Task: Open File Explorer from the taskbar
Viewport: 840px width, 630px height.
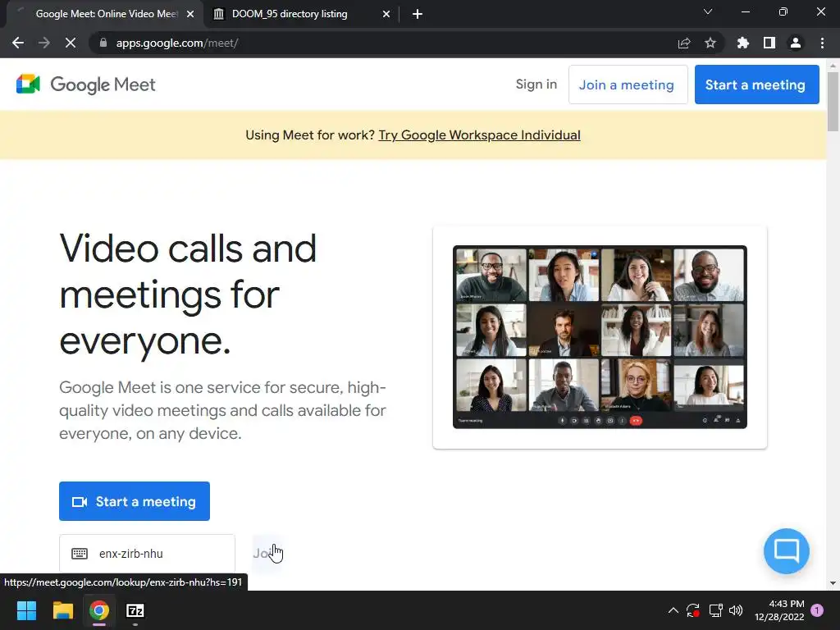Action: pos(62,610)
